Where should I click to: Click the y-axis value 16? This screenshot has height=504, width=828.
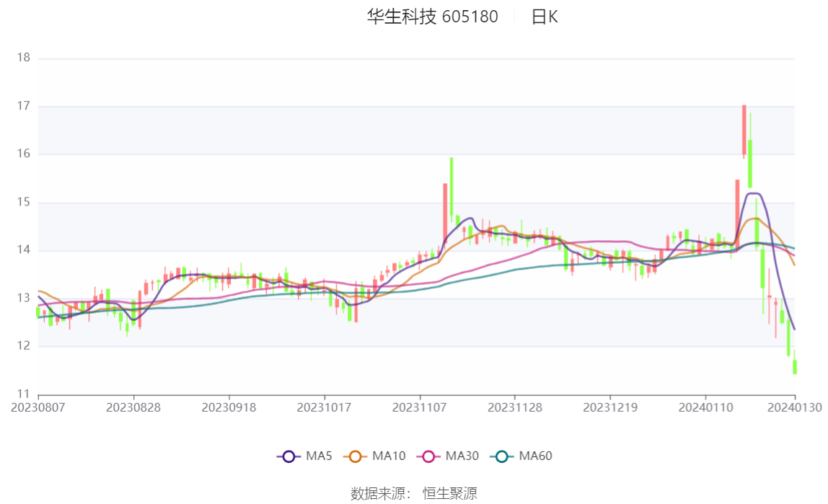click(23, 154)
